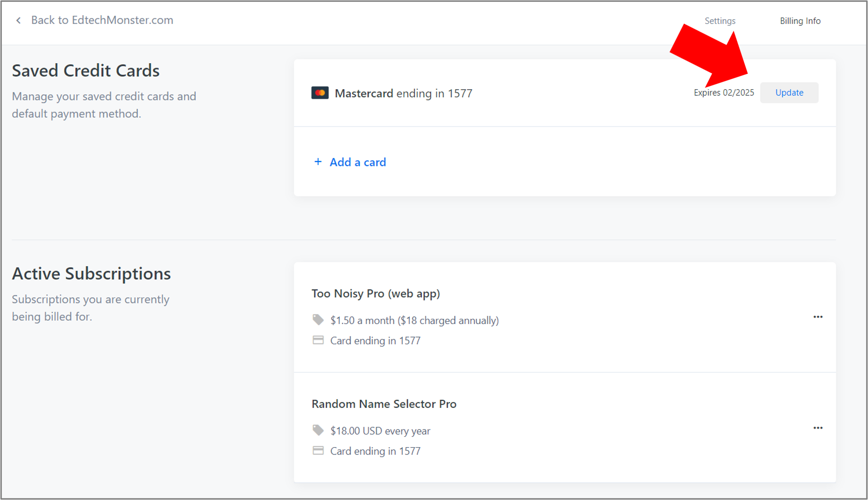Open Too Noisy Pro subscription options menu
Image resolution: width=868 pixels, height=500 pixels.
pos(818,317)
